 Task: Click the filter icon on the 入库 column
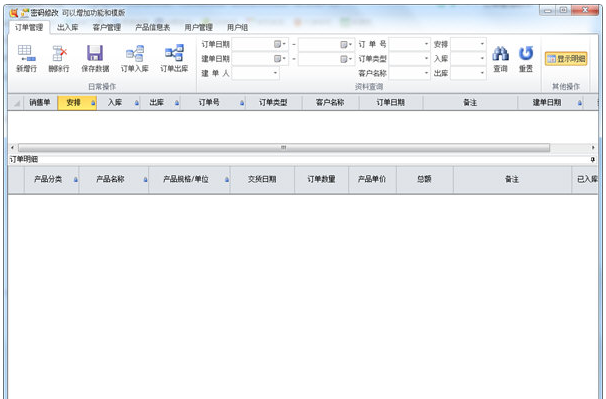[x=137, y=103]
